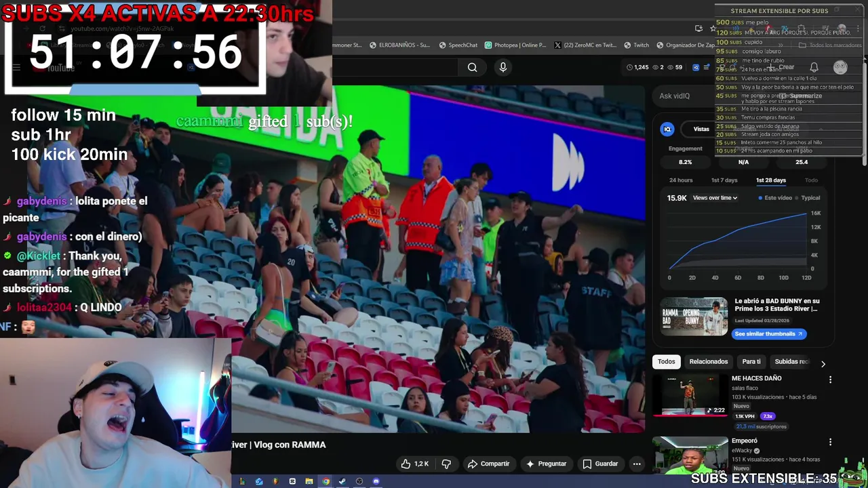The image size is (868, 488).
Task: Open the Photopea bookmark
Action: (515, 45)
